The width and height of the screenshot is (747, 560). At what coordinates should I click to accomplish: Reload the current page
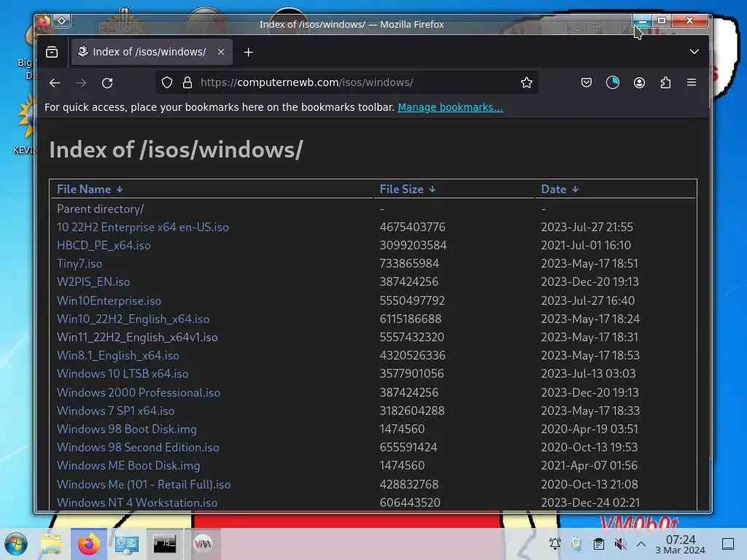coord(107,83)
